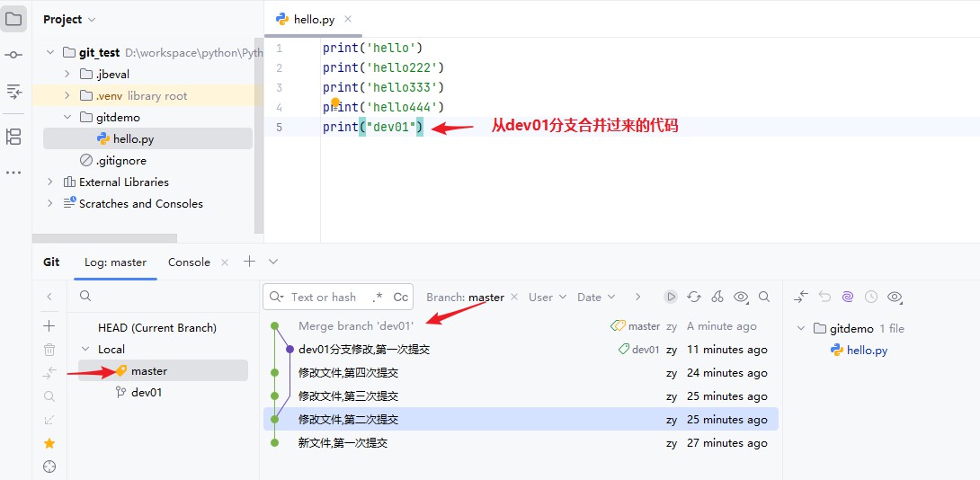The width and height of the screenshot is (980, 480).
Task: Open the Project view dropdown
Action: pos(69,20)
